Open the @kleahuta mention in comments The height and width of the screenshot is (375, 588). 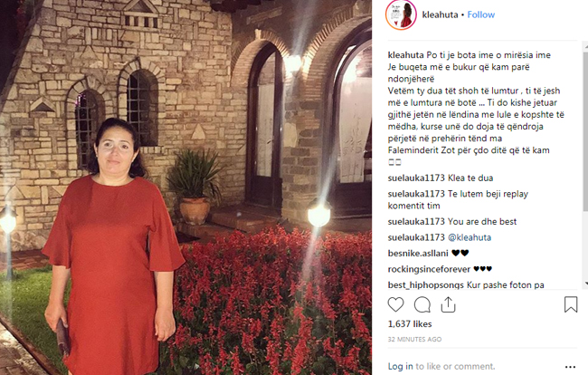(x=469, y=237)
